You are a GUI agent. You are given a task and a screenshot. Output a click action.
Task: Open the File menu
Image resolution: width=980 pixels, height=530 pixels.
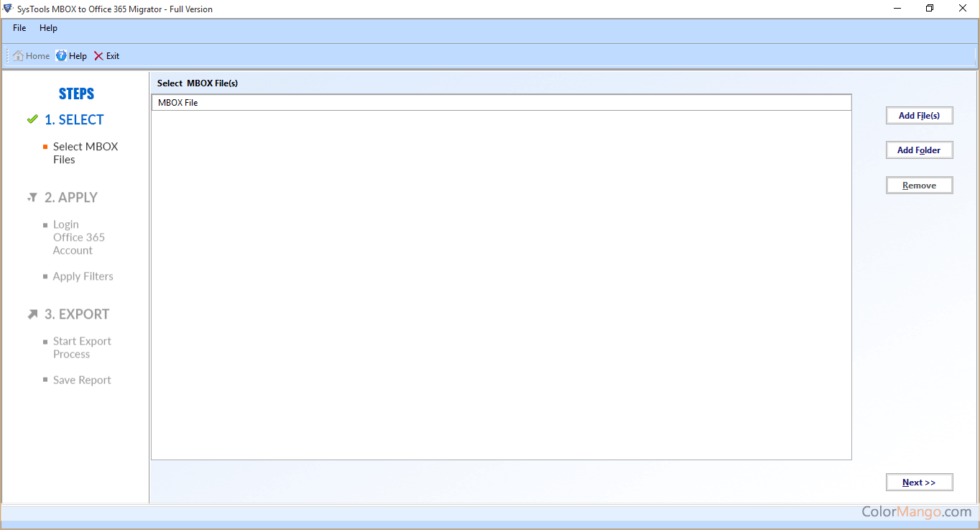coord(19,28)
